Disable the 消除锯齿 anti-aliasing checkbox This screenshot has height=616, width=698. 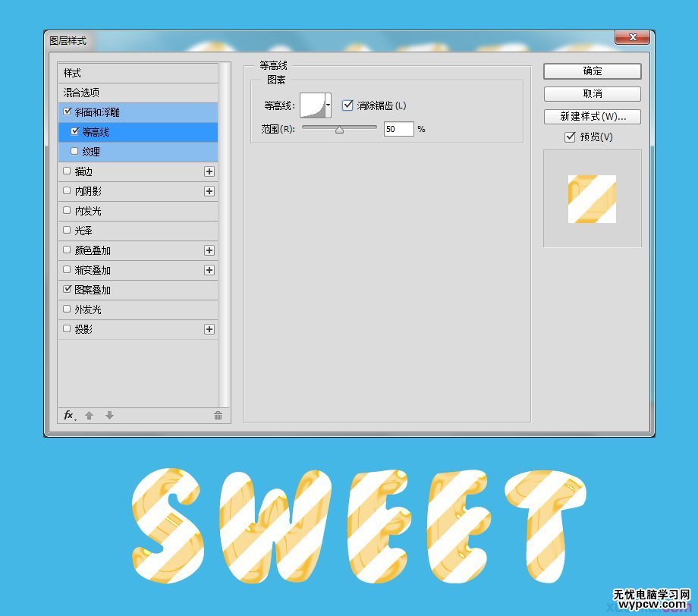(347, 105)
